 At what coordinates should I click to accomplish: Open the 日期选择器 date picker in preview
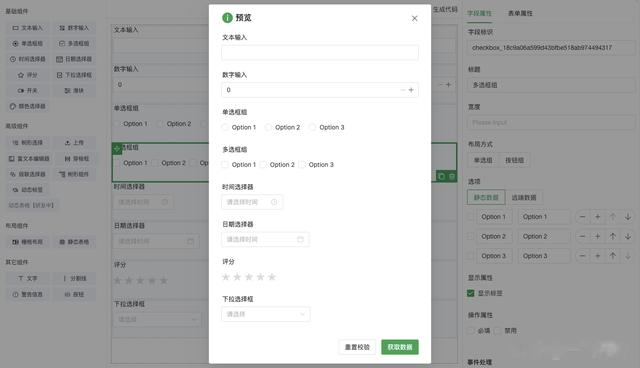tap(265, 239)
